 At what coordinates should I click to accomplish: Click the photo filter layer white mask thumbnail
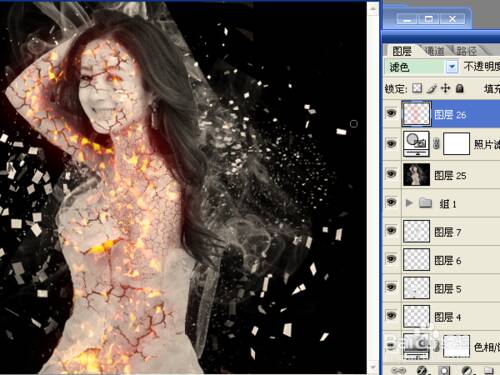point(456,144)
